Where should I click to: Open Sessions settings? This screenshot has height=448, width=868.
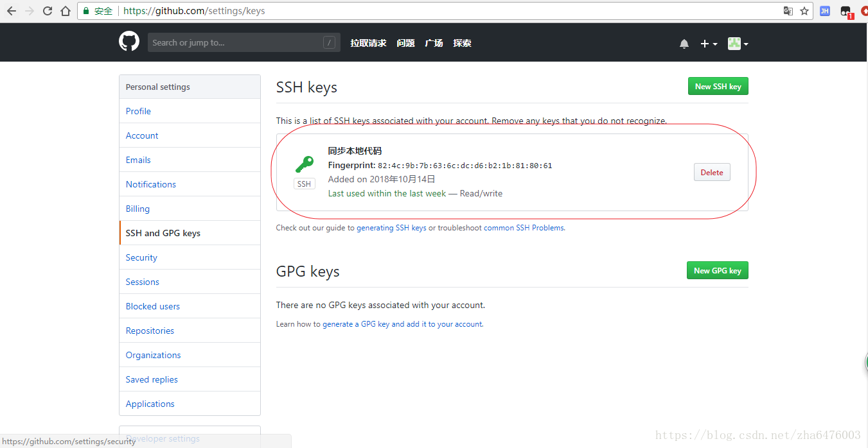(190, 282)
